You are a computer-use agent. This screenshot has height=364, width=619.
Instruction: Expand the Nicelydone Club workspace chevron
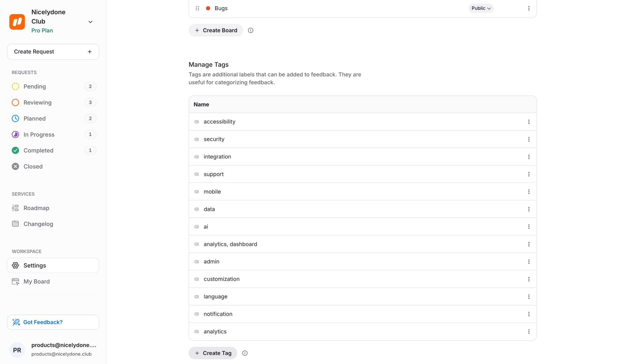(90, 22)
